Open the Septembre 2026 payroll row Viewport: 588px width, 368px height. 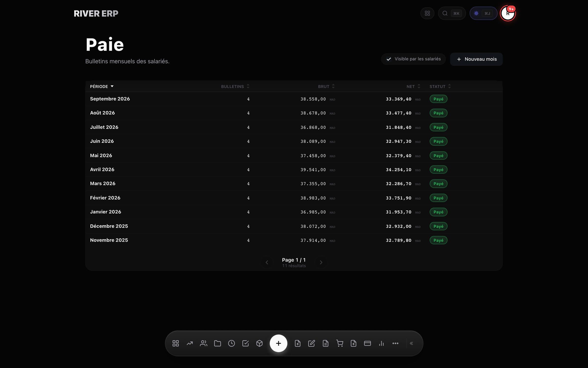(294, 99)
